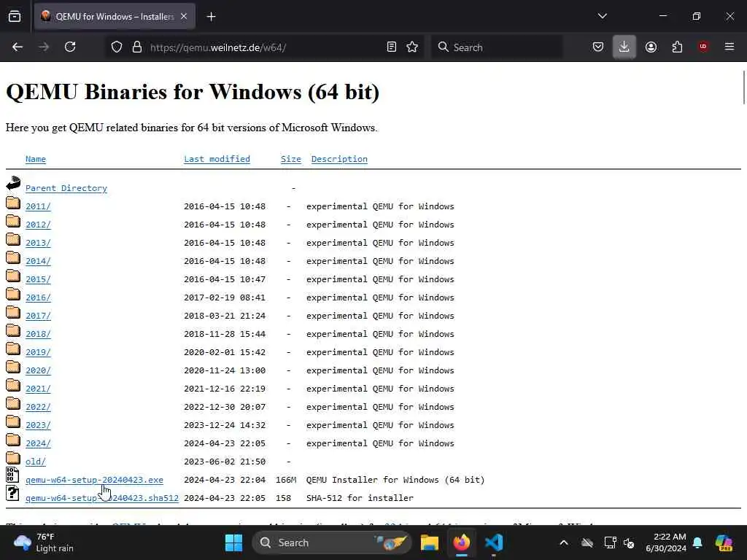Click unknown file icon beside sha512
This screenshot has height=560, width=747.
[x=13, y=493]
